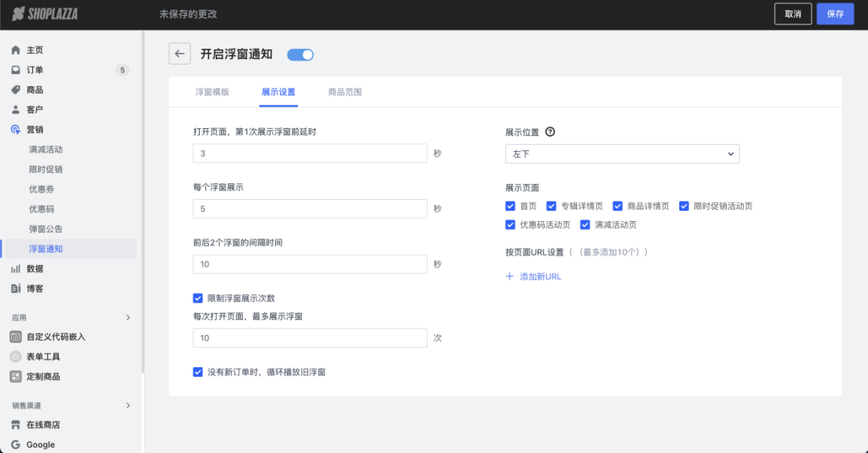Uncheck the 首页 display page checkbox
This screenshot has height=453, width=868.
coord(510,206)
